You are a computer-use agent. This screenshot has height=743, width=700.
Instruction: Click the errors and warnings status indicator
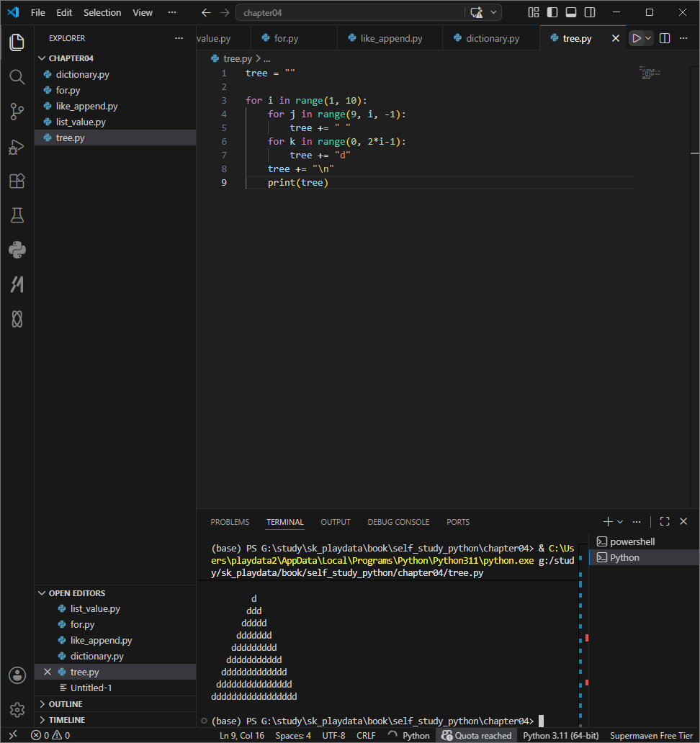(x=50, y=735)
